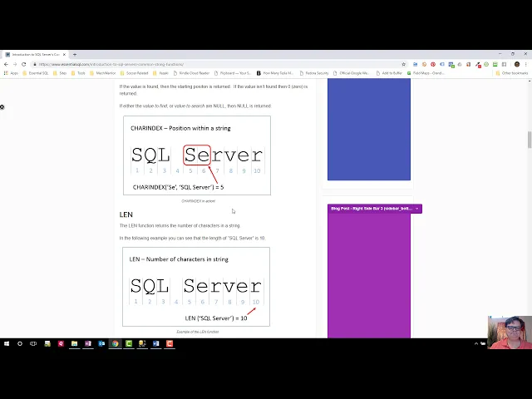The height and width of the screenshot is (399, 532).
Task: Open Cortana search circle in taskbar
Action: tap(20, 343)
